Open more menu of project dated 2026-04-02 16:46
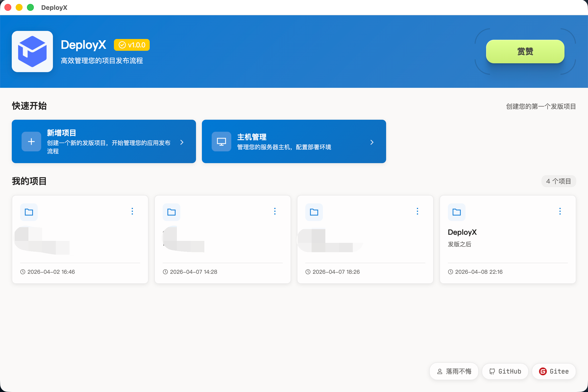 pyautogui.click(x=132, y=211)
